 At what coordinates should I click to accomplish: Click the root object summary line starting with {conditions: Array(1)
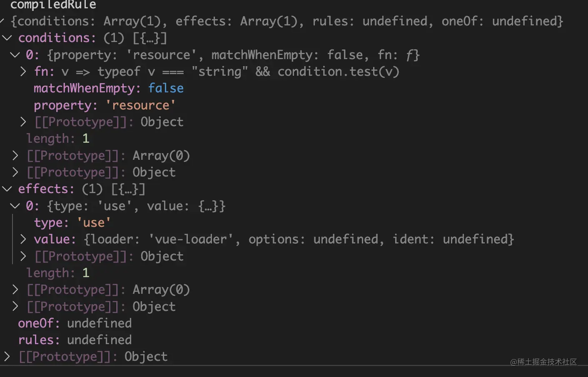pyautogui.click(x=287, y=21)
